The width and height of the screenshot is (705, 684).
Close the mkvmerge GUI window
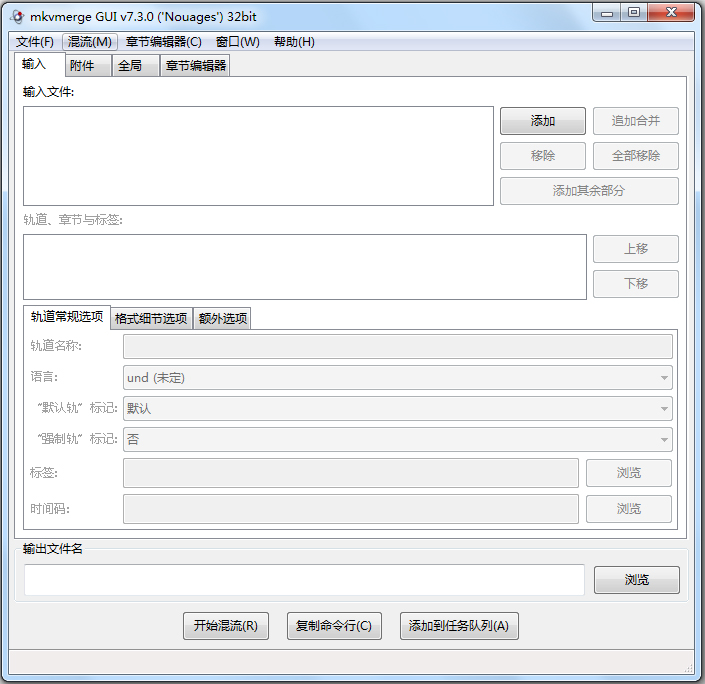point(671,13)
